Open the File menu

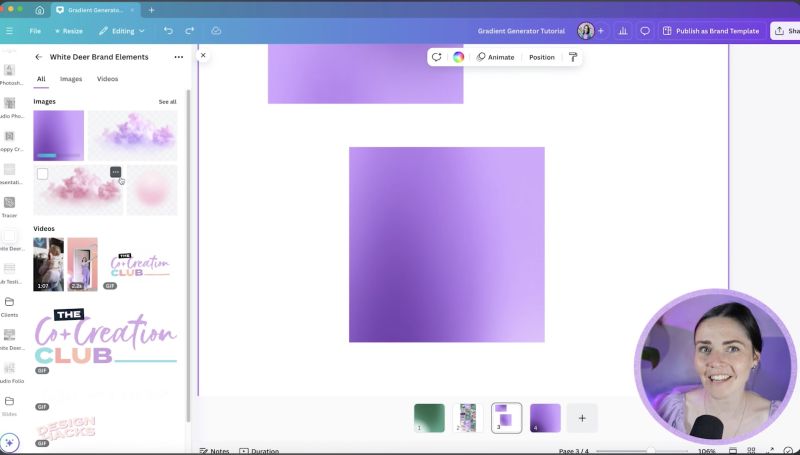pos(35,31)
